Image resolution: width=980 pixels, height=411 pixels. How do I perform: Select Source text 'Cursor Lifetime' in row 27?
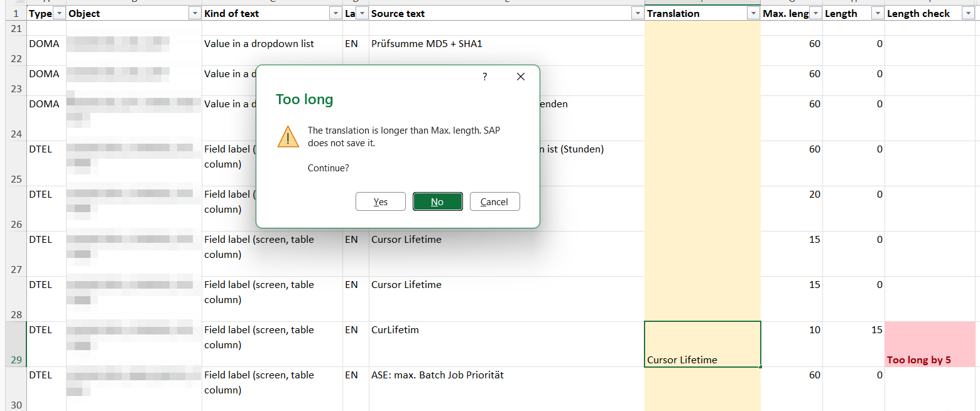506,254
